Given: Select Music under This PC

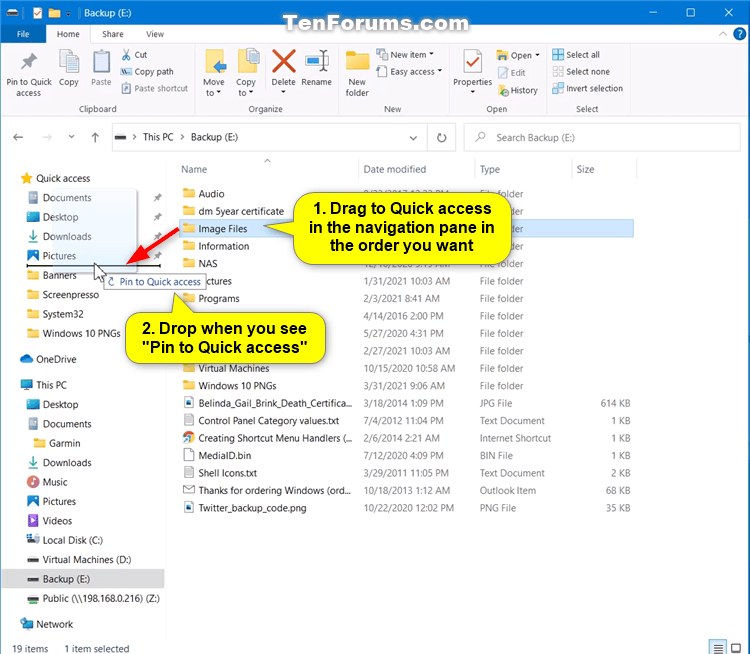Looking at the screenshot, I should [47, 482].
